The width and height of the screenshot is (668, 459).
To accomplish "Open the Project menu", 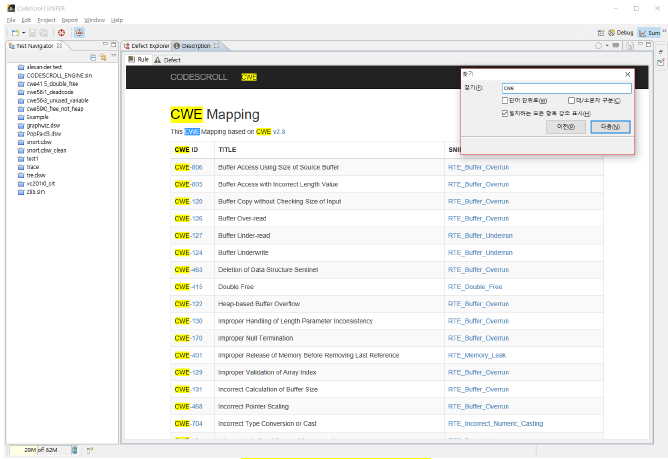I will (x=46, y=20).
